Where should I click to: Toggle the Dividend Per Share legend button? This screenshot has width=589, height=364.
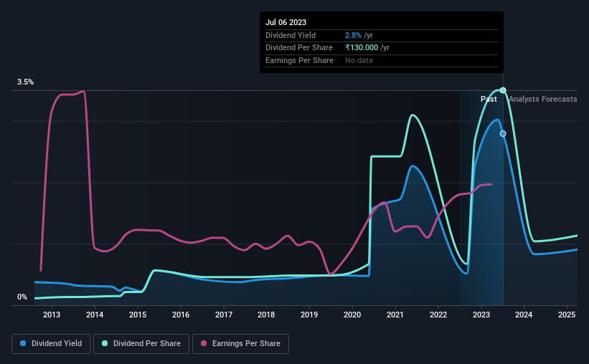141,344
